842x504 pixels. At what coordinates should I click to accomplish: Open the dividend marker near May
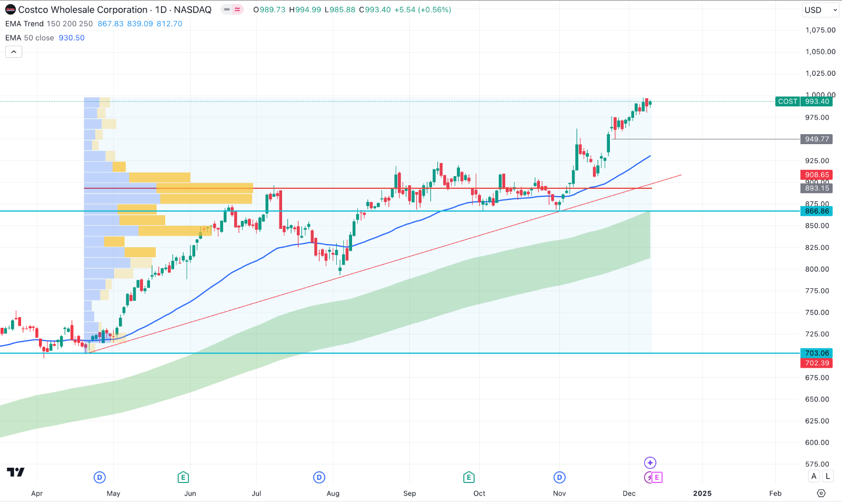(99, 477)
